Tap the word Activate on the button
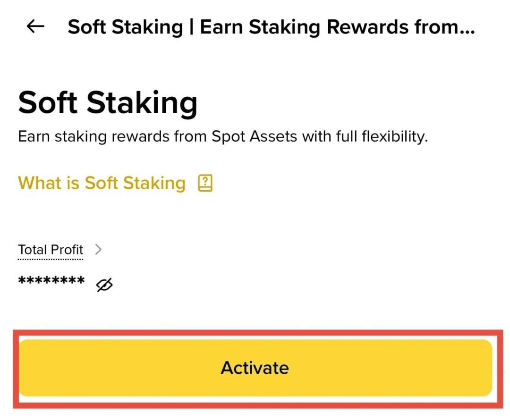 (x=255, y=368)
